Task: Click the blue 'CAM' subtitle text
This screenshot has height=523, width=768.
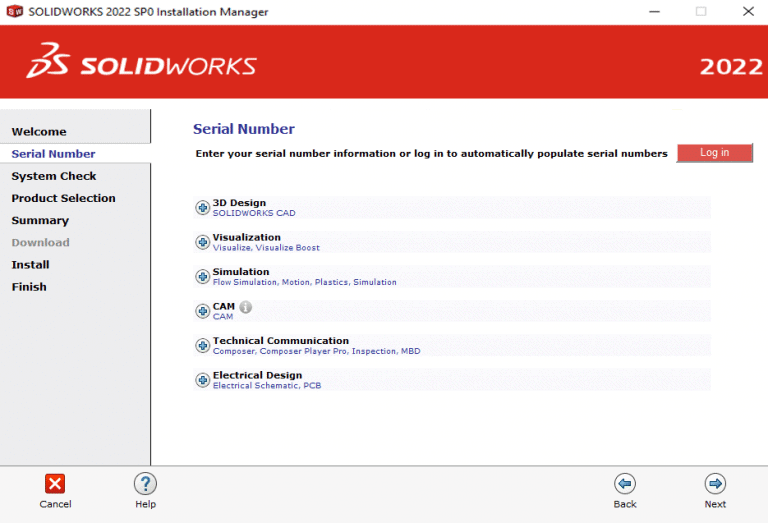Action: [x=223, y=317]
